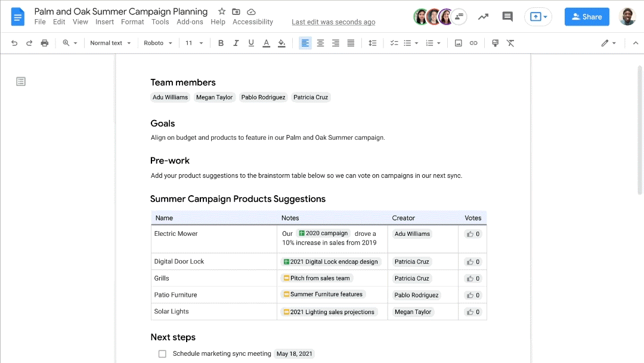Open the Add-ons menu
Viewport: 644px width, 363px height.
pos(190,22)
